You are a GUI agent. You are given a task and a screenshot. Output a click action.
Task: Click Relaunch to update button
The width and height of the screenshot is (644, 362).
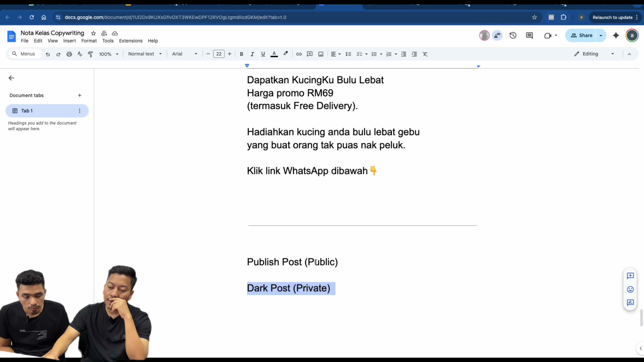[615, 17]
